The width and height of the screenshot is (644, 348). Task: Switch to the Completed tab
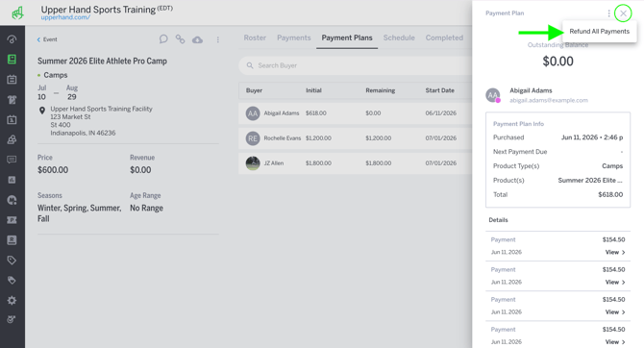pos(444,37)
